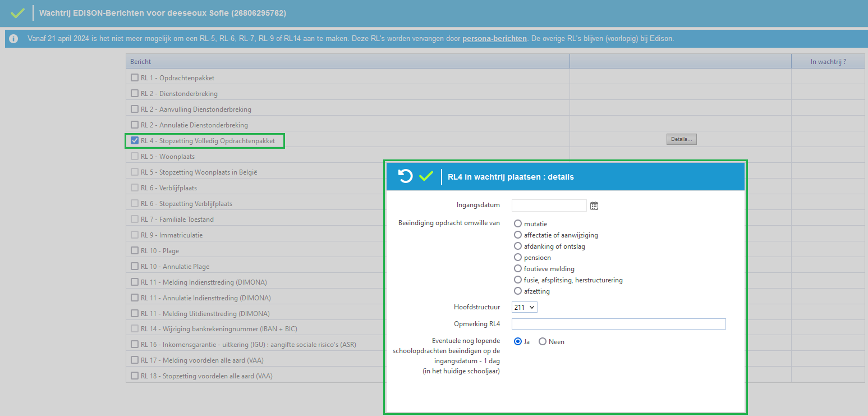Click the RL 9 - Immatriculatie row text
The width and height of the screenshot is (868, 416).
pyautogui.click(x=172, y=235)
